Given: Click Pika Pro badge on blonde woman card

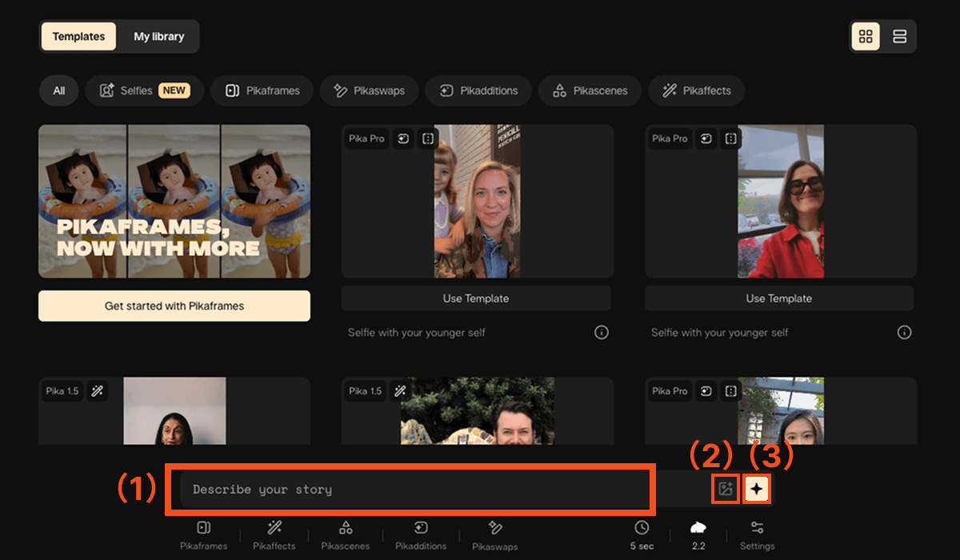Looking at the screenshot, I should pyautogui.click(x=366, y=138).
